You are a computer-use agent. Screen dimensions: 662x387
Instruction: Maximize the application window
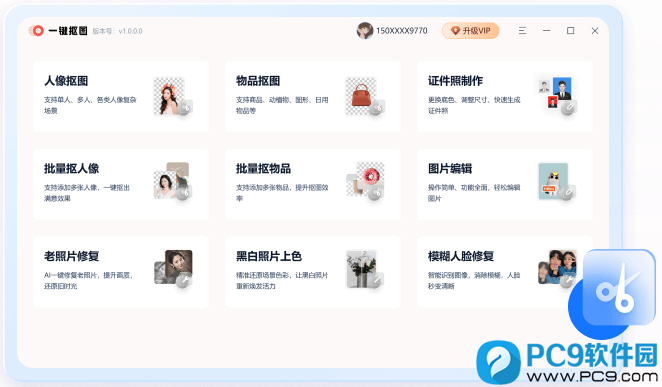tap(570, 31)
